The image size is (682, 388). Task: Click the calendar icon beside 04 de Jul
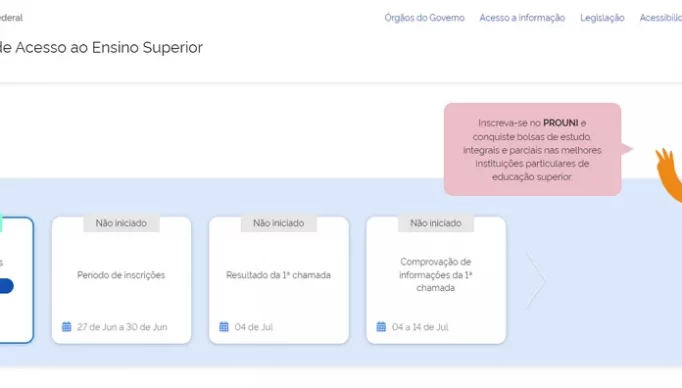point(224,327)
